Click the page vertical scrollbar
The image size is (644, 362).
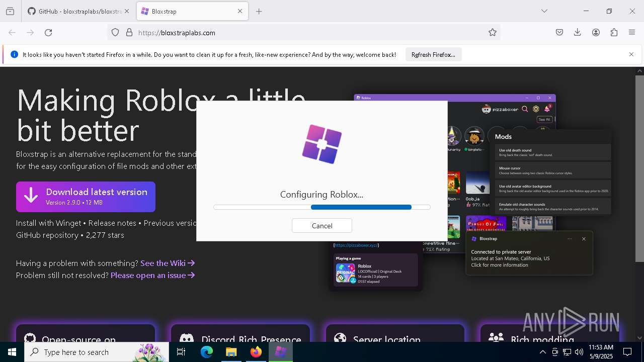click(x=639, y=168)
